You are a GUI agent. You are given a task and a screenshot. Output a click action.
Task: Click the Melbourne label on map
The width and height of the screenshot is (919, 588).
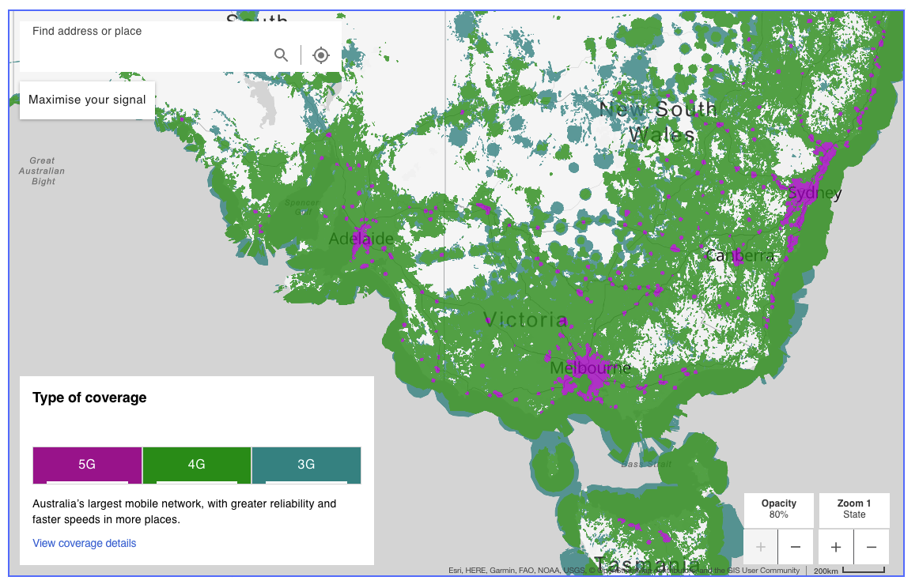(x=591, y=368)
